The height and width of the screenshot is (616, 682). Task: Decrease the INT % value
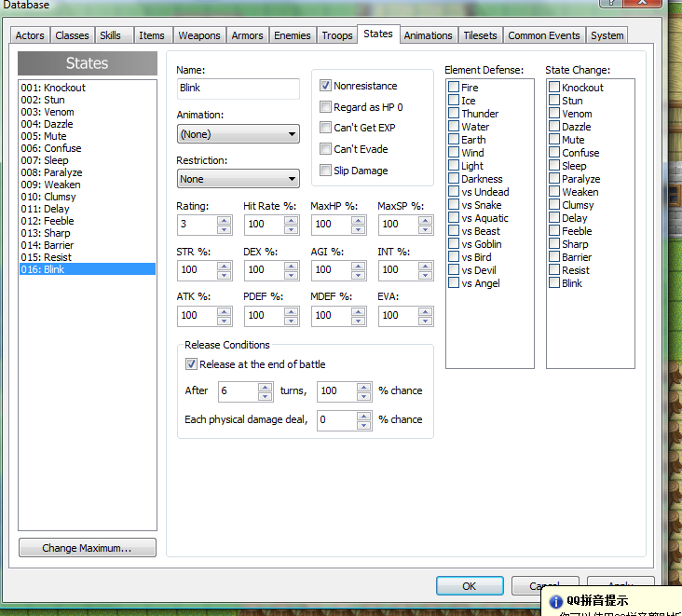point(425,275)
